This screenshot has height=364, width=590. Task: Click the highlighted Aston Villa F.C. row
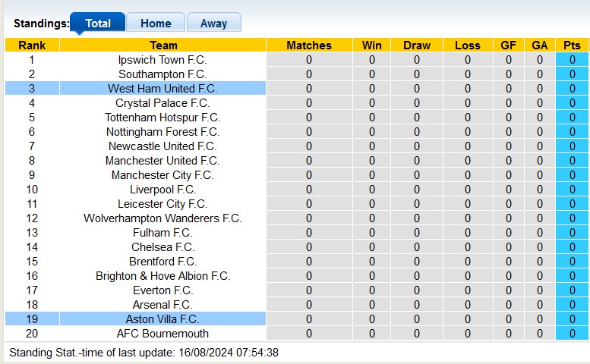162,319
